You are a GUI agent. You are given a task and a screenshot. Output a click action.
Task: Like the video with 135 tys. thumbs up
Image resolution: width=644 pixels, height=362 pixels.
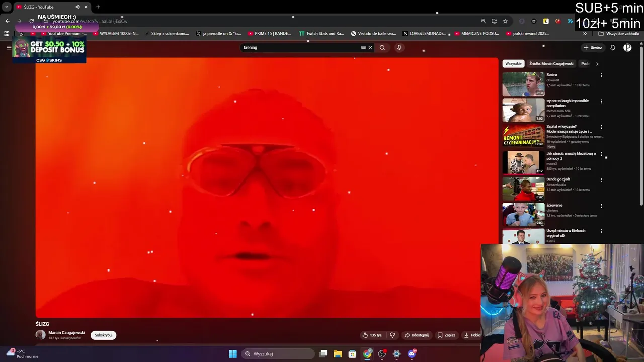pyautogui.click(x=372, y=335)
